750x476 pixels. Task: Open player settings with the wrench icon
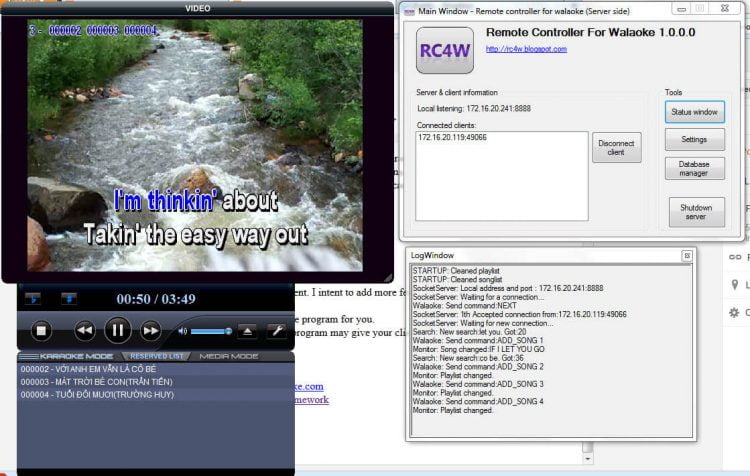point(277,331)
